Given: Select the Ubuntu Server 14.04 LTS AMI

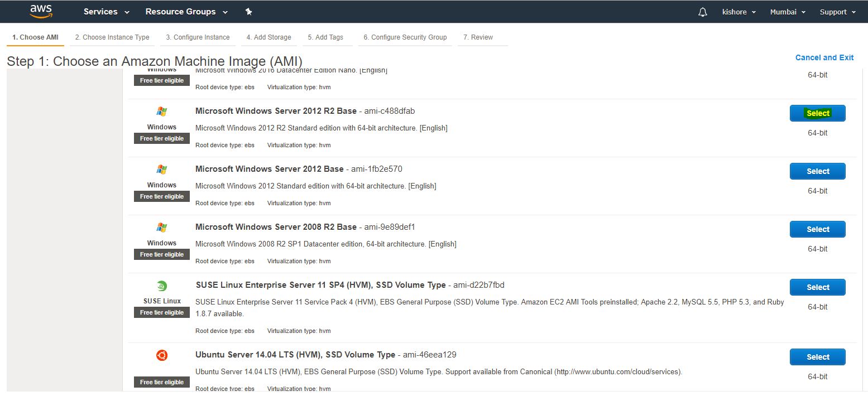Looking at the screenshot, I should click(x=817, y=357).
